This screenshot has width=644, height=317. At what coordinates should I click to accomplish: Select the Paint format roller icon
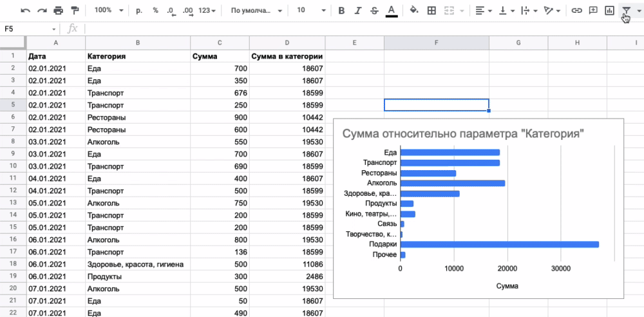tap(75, 11)
